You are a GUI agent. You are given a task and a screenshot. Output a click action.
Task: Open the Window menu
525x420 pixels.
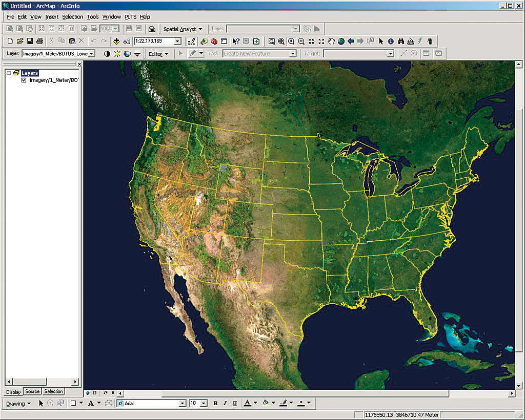click(x=111, y=17)
